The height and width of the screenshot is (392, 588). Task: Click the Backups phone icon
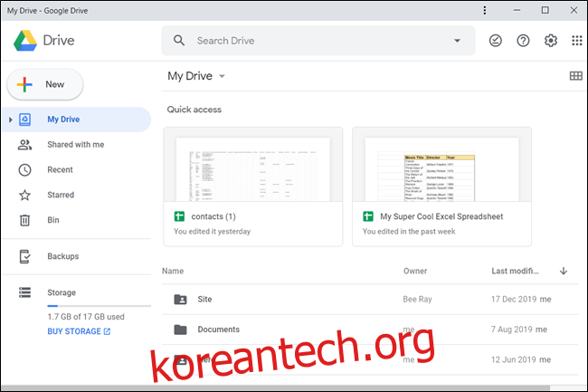[24, 256]
